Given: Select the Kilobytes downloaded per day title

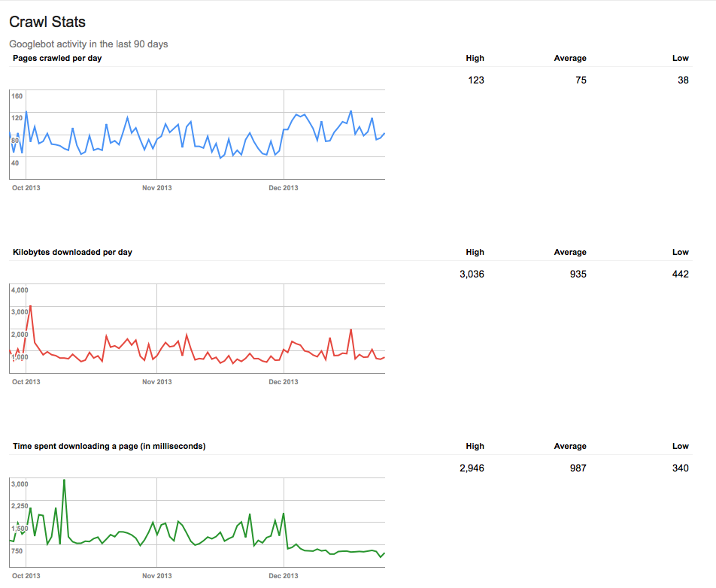Looking at the screenshot, I should pyautogui.click(x=72, y=252).
